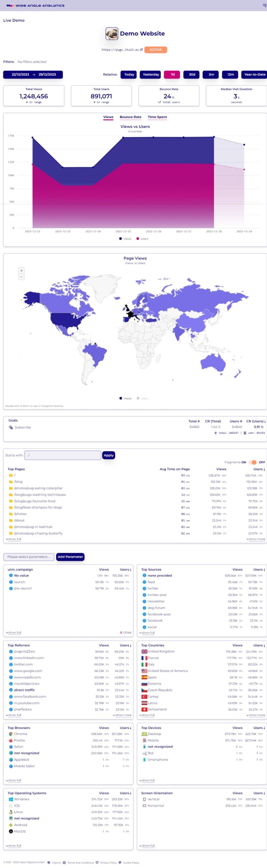Open the date range 22/12/2023 picker
Screen dimensions: 267x868
tap(33, 75)
